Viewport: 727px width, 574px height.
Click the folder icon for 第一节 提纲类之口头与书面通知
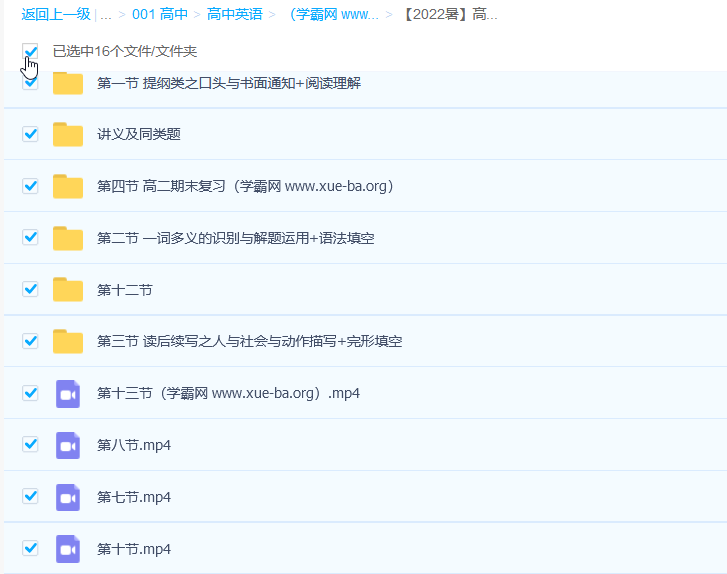click(x=68, y=83)
